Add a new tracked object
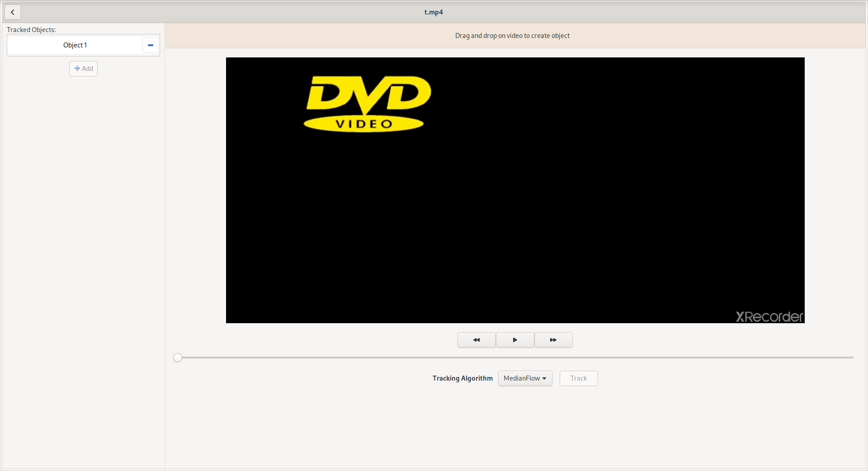868x471 pixels. (84, 69)
